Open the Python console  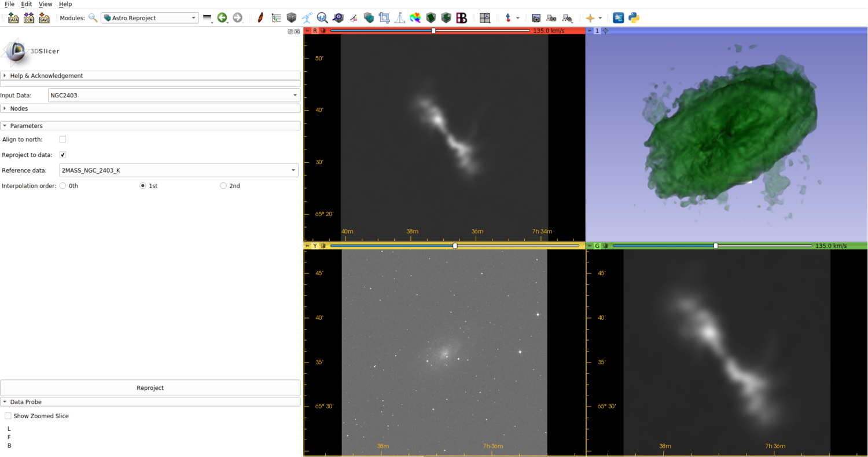coord(634,18)
